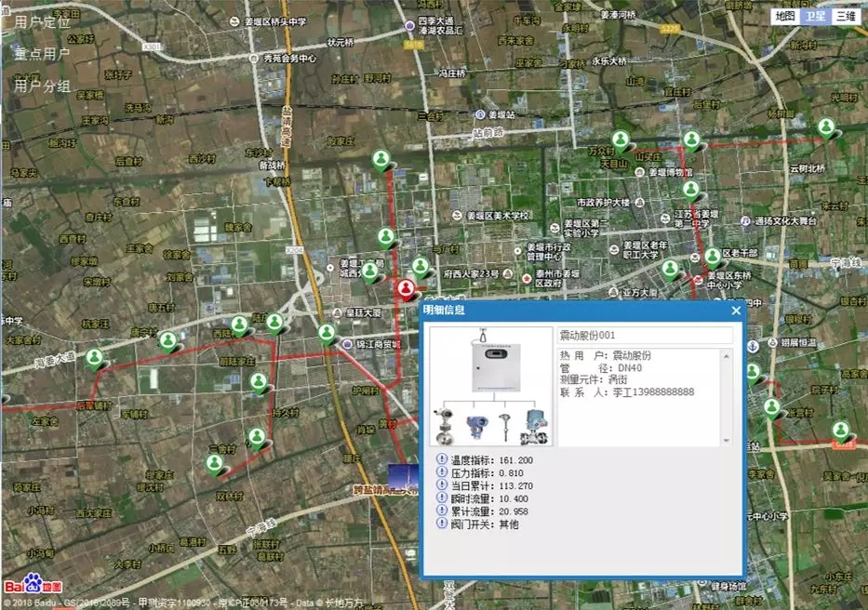Click the 震动股份001 name field
This screenshot has height=610, width=868.
click(645, 335)
